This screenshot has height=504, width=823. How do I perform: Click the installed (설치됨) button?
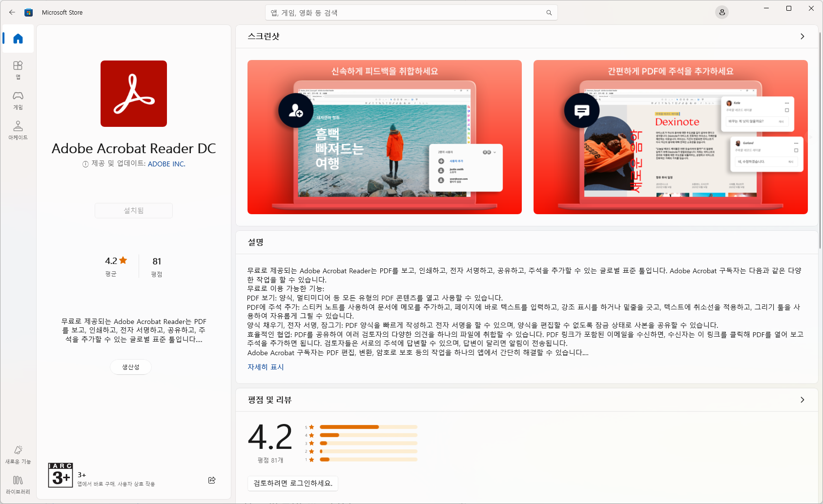coord(134,210)
